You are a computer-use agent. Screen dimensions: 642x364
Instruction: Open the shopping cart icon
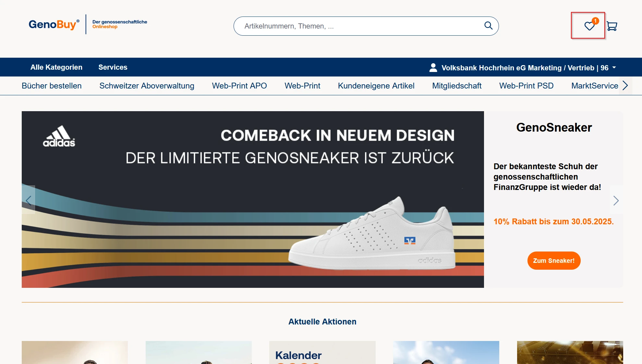pyautogui.click(x=612, y=26)
